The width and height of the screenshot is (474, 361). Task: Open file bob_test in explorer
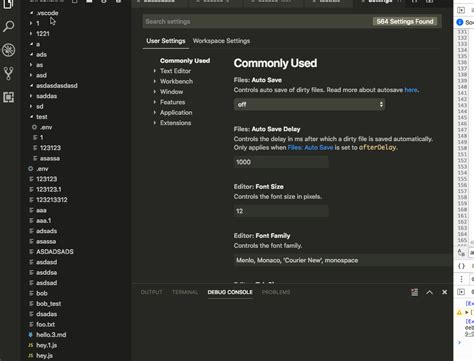(49, 304)
